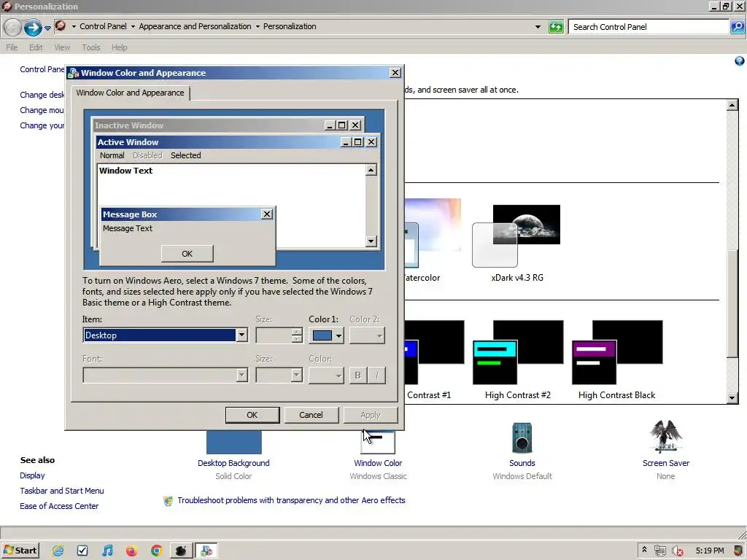Click the refresh icon beside the address bar
This screenshot has height=560, width=747.
pos(555,27)
